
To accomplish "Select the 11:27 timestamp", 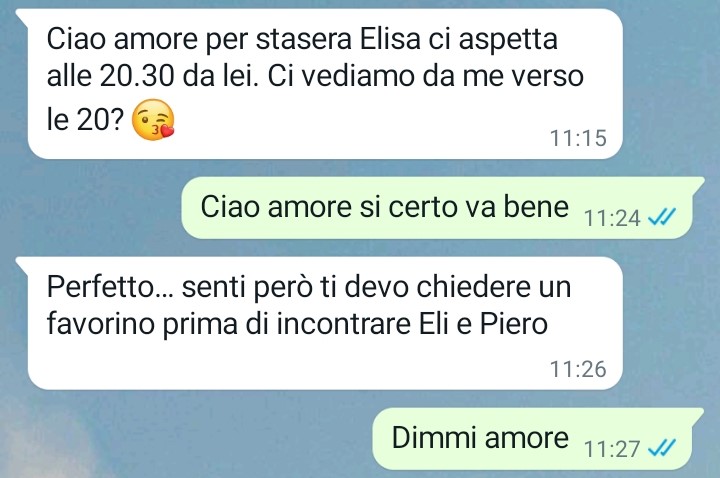I will (612, 449).
